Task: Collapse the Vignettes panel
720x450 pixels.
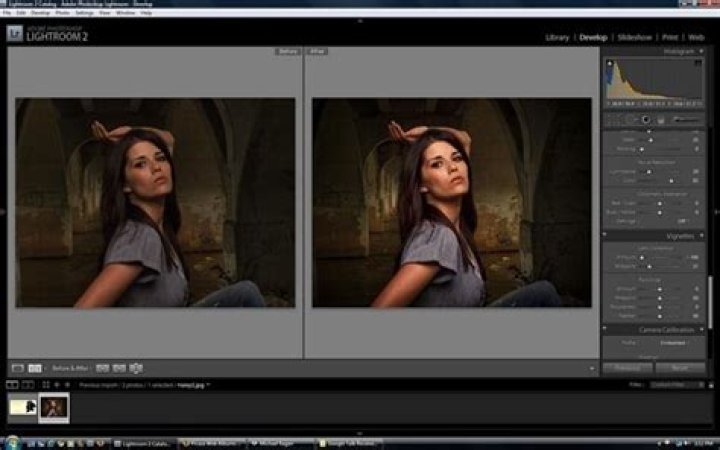Action: (x=701, y=236)
